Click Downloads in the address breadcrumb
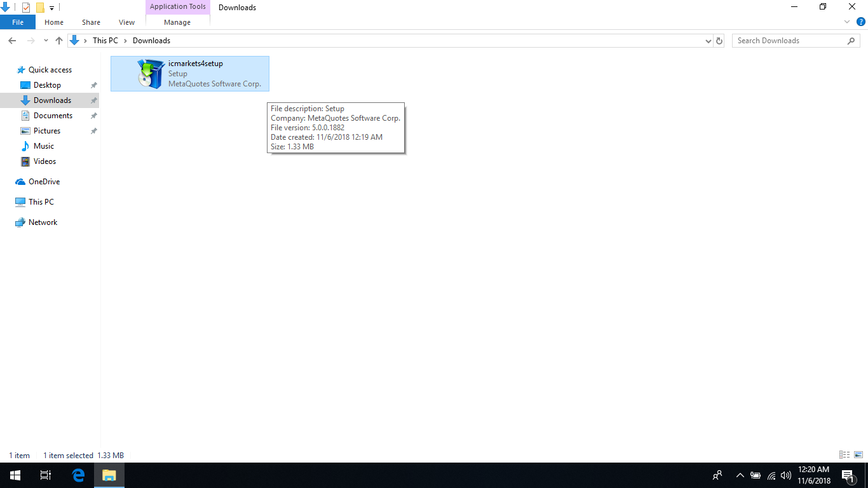This screenshot has height=488, width=868. (x=151, y=41)
